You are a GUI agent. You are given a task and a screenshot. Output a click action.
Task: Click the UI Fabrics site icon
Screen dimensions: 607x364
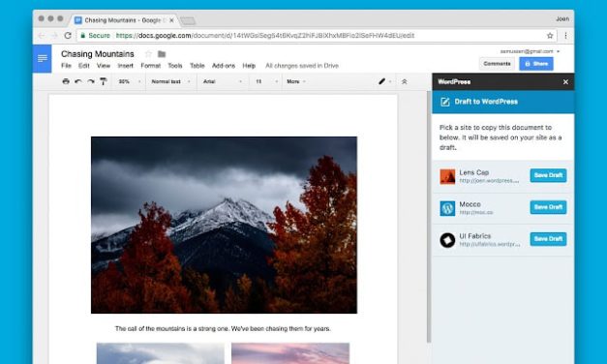pos(447,240)
